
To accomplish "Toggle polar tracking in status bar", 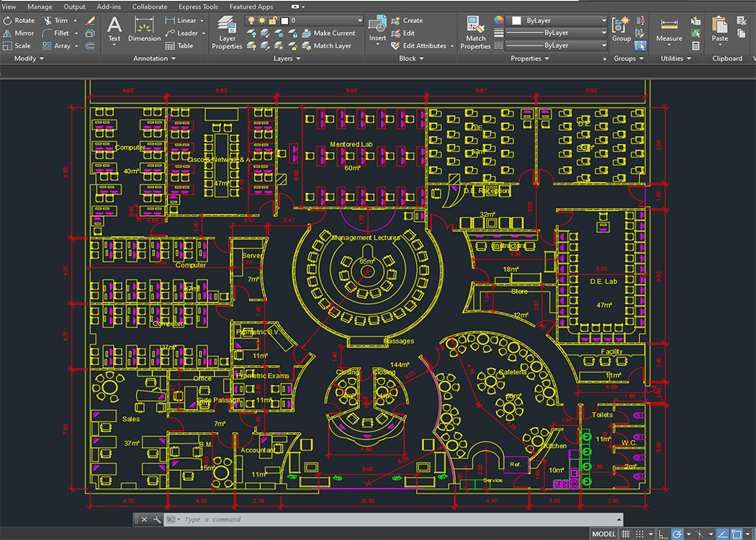I will (678, 534).
